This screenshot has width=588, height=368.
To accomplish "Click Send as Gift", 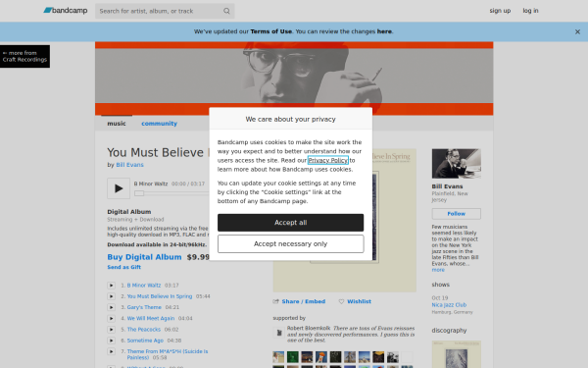I will [123, 267].
